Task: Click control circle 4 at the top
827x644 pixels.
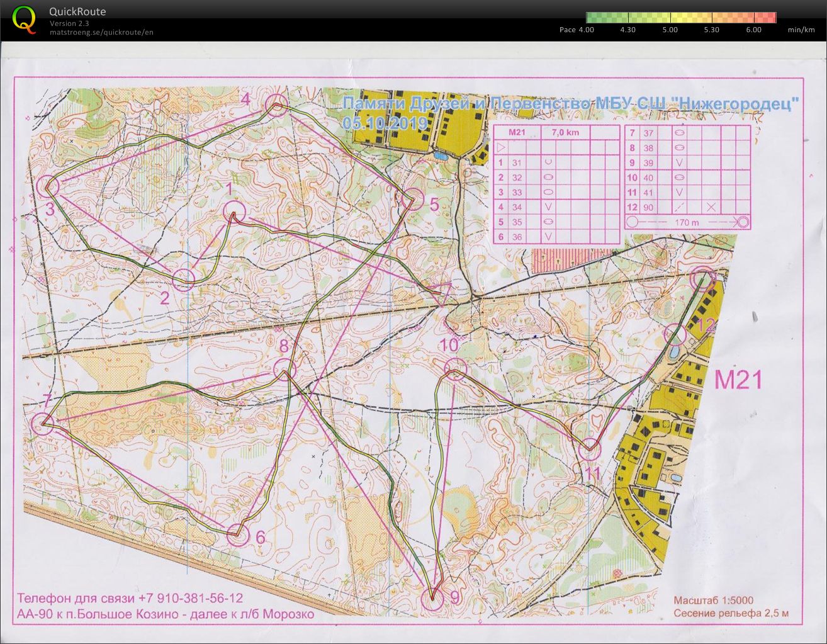Action: click(276, 105)
